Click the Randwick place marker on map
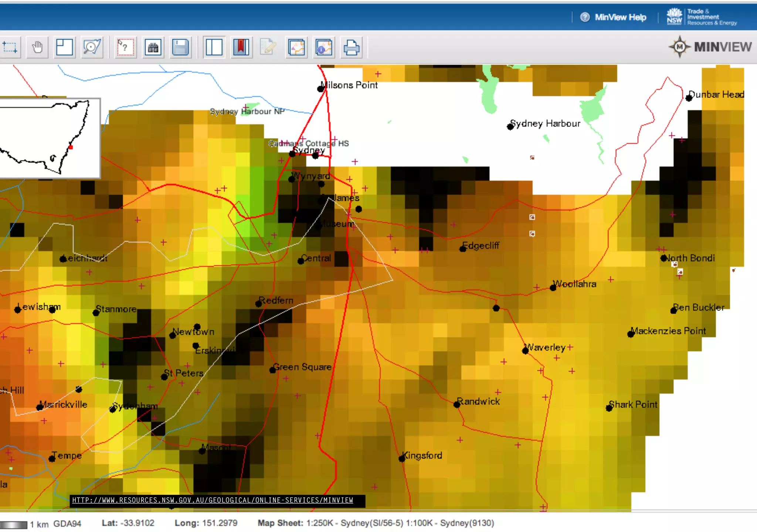 [457, 405]
